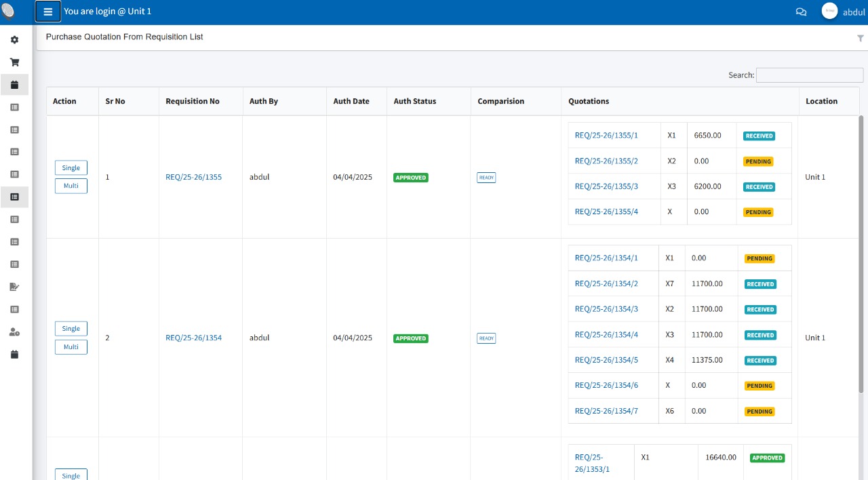Click the application logo in top-left corner
This screenshot has height=480, width=868.
[7, 12]
